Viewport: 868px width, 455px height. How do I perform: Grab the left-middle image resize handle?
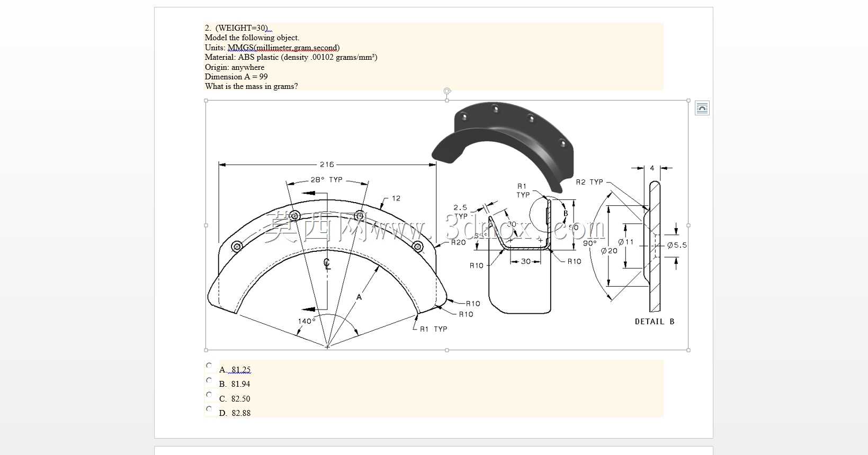206,225
